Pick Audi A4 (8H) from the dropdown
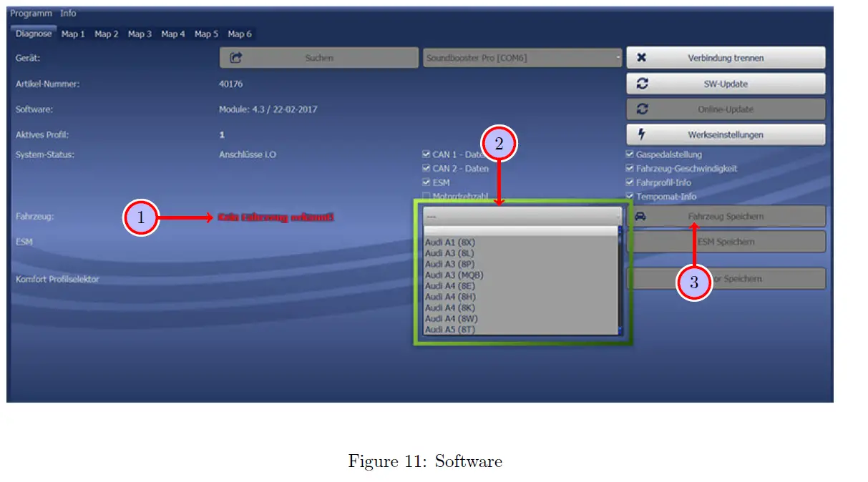Viewport: 868px width, 482px height. point(521,297)
